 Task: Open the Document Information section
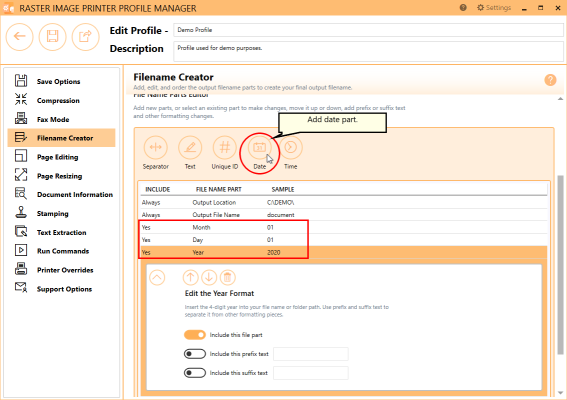[61, 195]
